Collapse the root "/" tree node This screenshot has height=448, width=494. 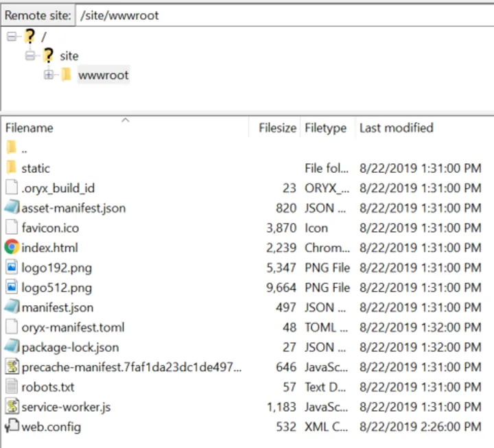pyautogui.click(x=12, y=37)
